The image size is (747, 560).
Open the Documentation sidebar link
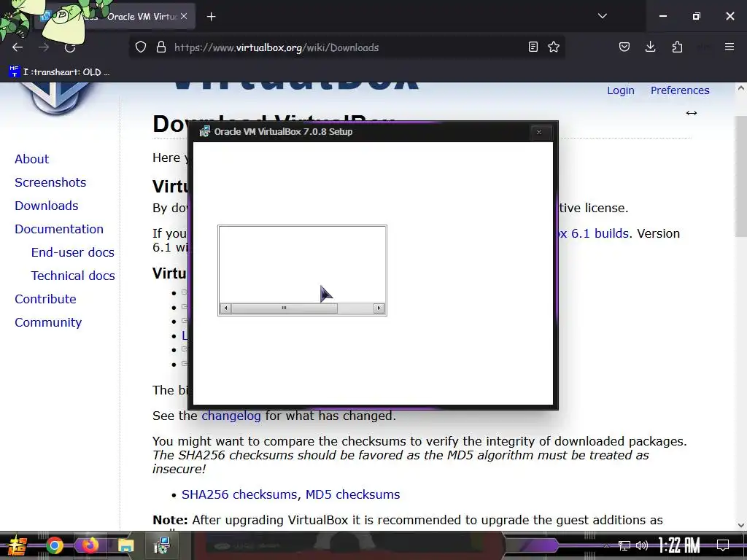click(x=58, y=229)
